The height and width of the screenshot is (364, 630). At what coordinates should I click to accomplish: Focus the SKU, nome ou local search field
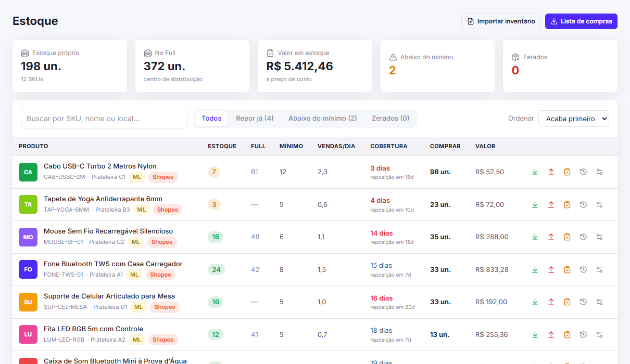tap(104, 119)
